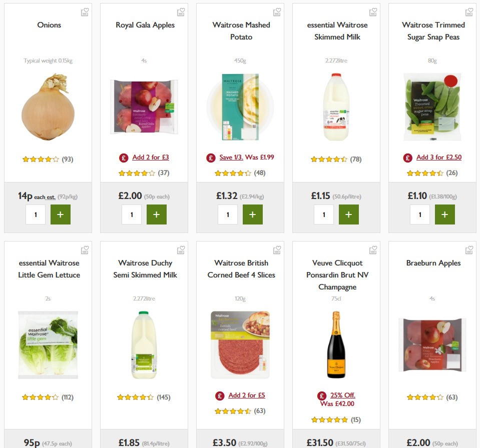Click the £ offer badge on Mashed Potato
The image size is (480, 448).
pos(210,157)
